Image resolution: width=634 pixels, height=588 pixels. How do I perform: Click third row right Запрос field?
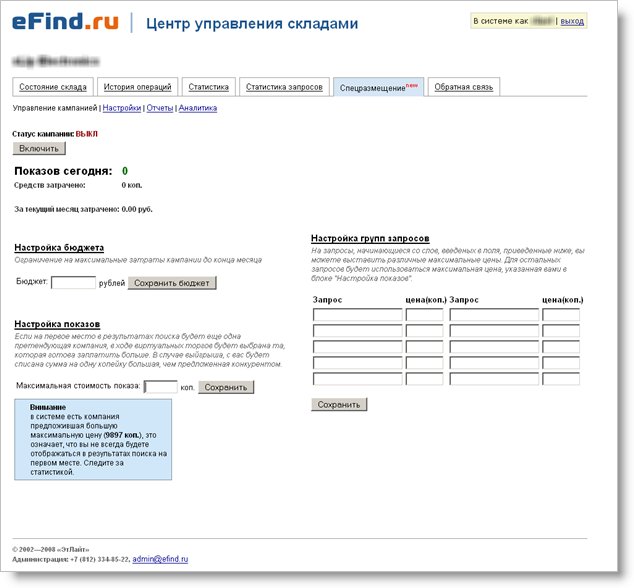[494, 347]
